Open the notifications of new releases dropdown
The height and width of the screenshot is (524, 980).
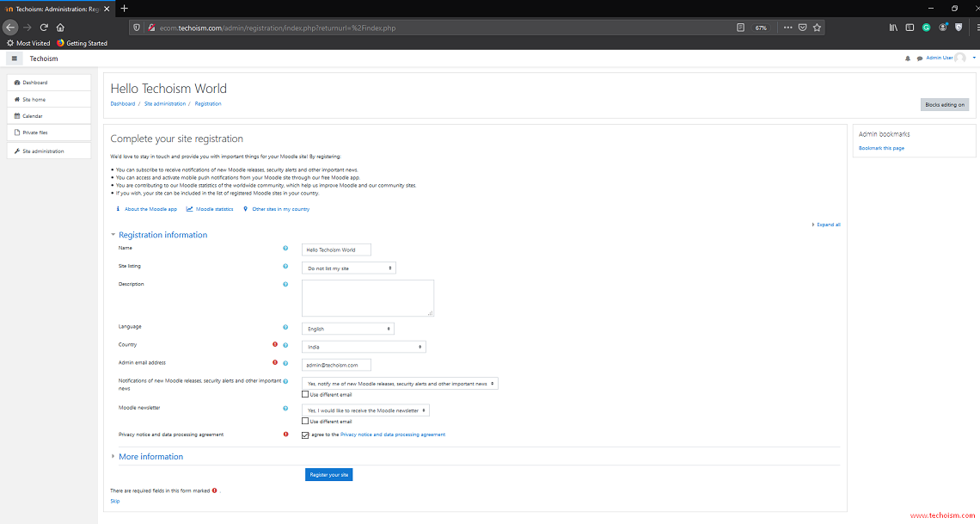tap(400, 383)
